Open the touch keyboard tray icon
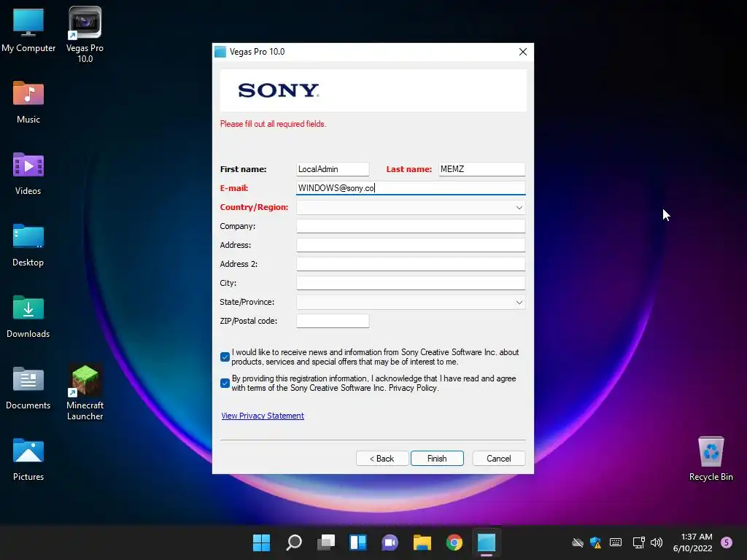 coord(616,542)
